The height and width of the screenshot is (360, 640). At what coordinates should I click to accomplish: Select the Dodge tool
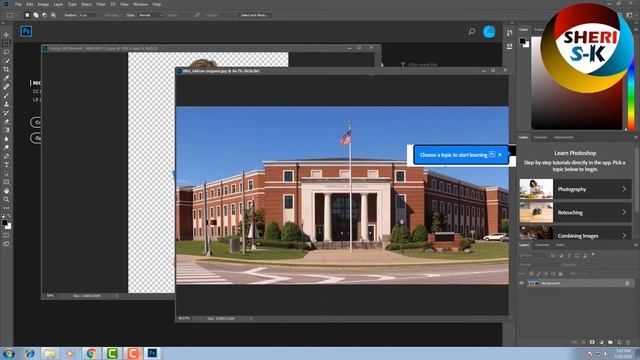(6, 147)
